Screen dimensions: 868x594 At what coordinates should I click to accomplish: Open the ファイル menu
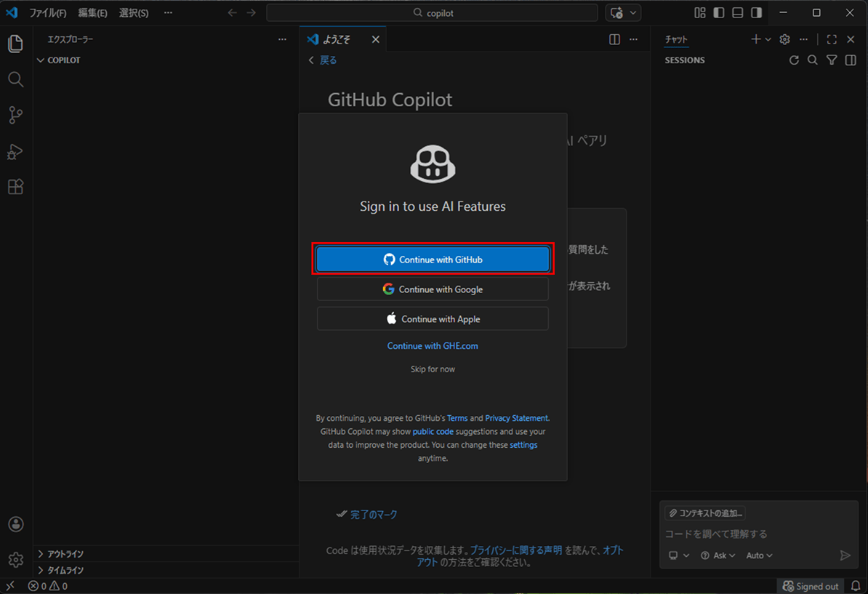click(48, 12)
